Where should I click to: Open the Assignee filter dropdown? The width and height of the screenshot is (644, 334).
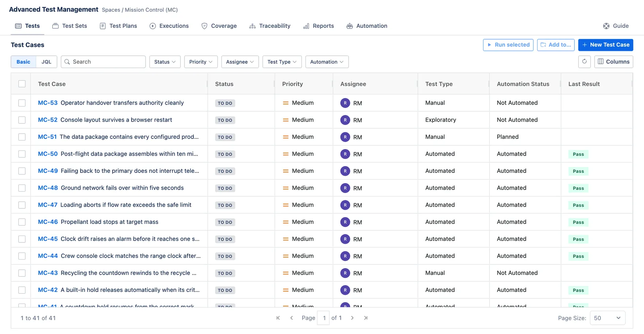tap(240, 62)
